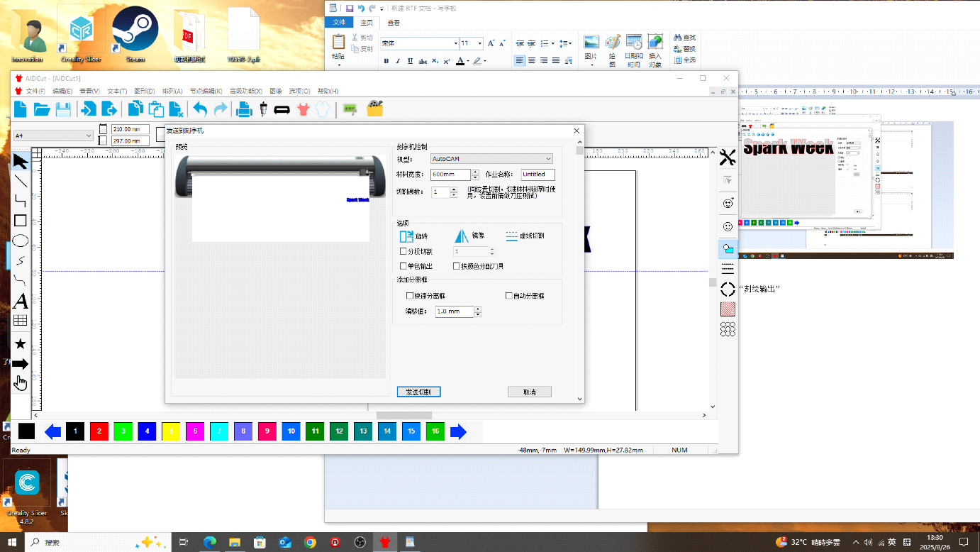Select the 虚线切割 dashed cut icon
The width and height of the screenshot is (980, 552).
pos(512,236)
